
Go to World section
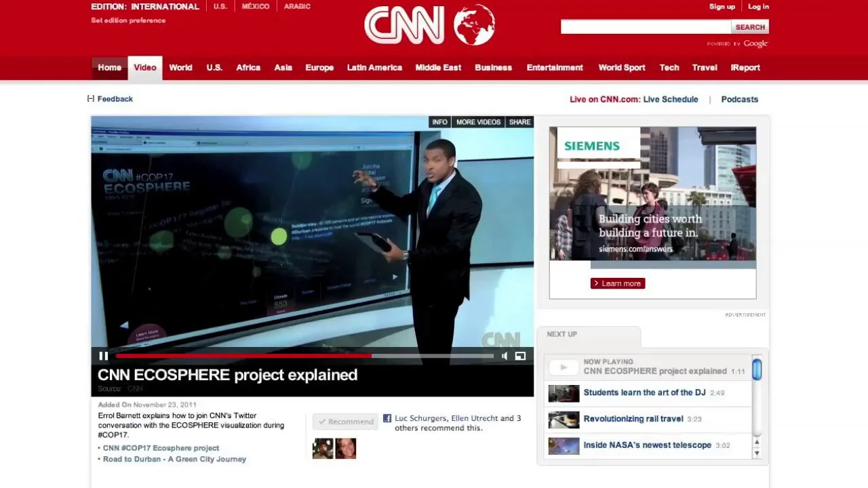tap(180, 68)
